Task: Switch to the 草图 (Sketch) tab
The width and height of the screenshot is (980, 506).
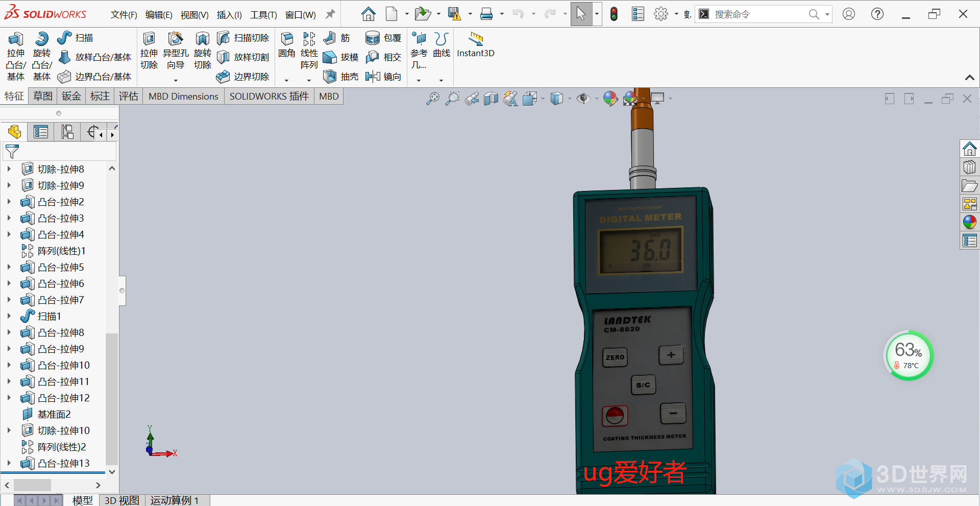Action: pyautogui.click(x=43, y=96)
